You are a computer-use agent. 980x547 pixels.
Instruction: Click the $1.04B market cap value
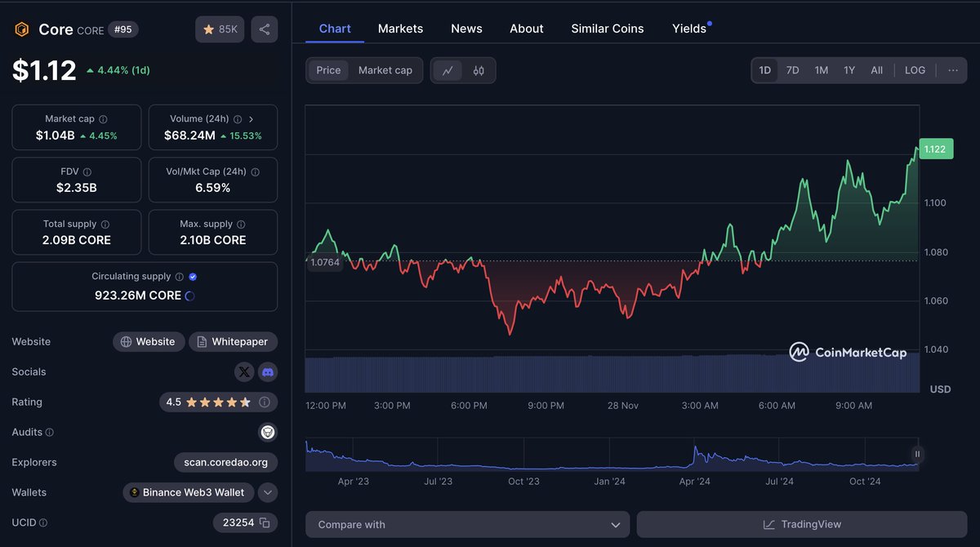point(55,136)
